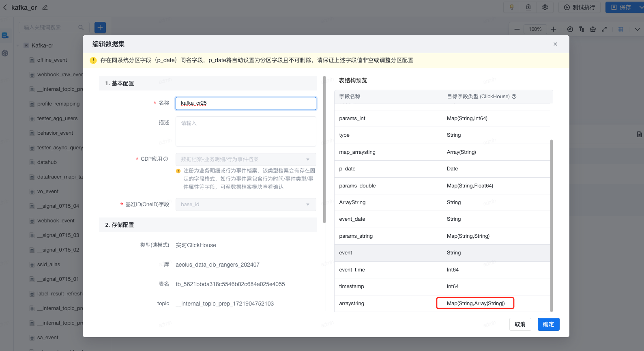Image resolution: width=644 pixels, height=351 pixels.
Task: Click the 确定 confirm button
Action: (549, 324)
